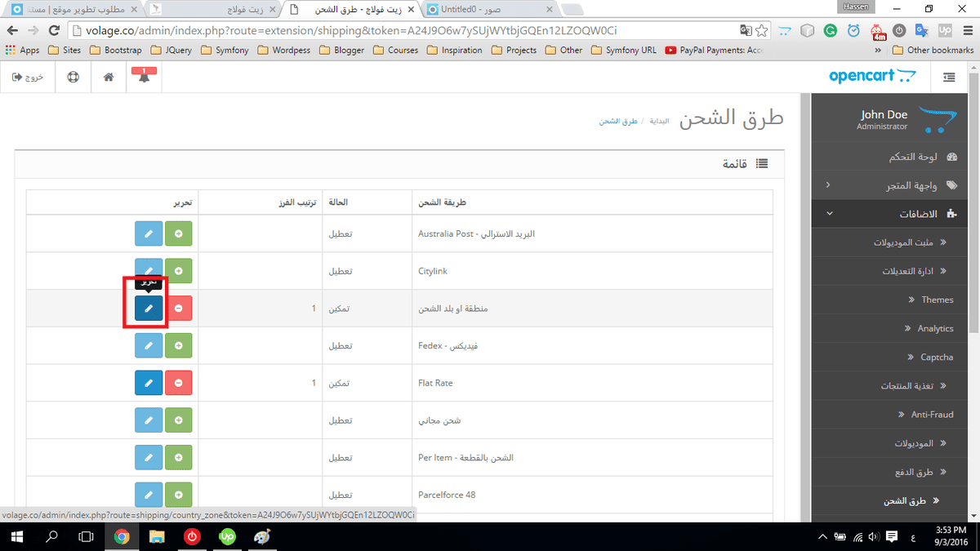
Task: Open the notifications bell in the header
Action: tap(145, 78)
